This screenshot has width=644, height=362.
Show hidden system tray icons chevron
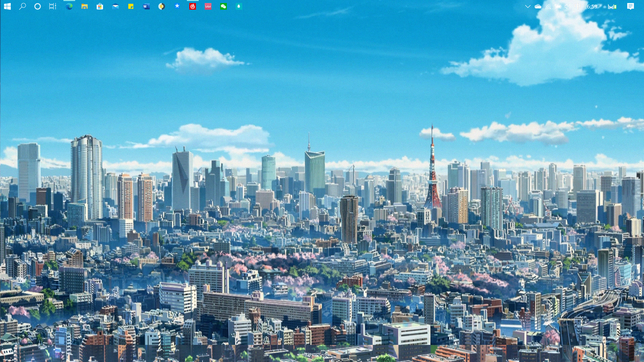(x=528, y=6)
